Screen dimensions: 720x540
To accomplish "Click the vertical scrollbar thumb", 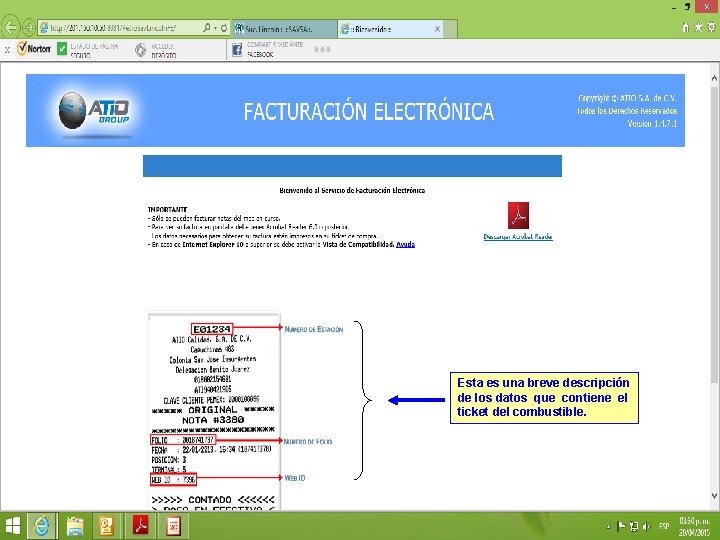I will 714,234.
